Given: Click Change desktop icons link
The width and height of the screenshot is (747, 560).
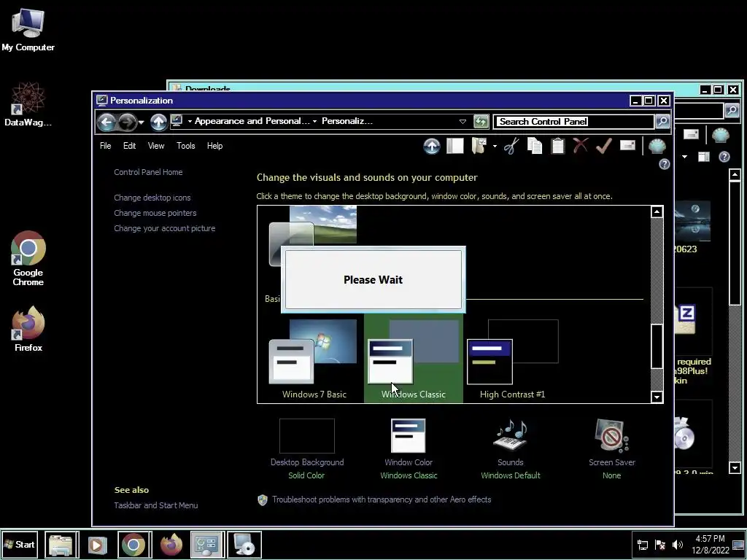Looking at the screenshot, I should coord(152,198).
